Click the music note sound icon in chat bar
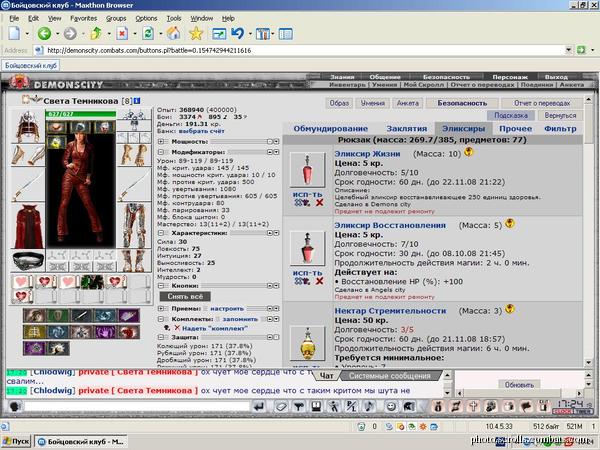 click(x=369, y=406)
